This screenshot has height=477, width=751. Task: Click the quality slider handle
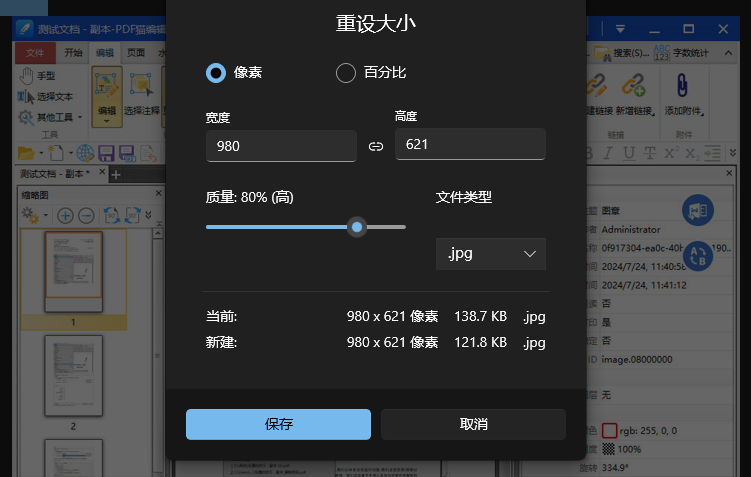tap(357, 227)
